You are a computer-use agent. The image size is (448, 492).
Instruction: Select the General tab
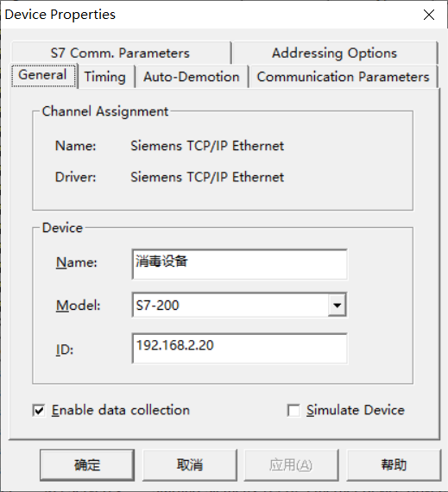click(x=43, y=76)
